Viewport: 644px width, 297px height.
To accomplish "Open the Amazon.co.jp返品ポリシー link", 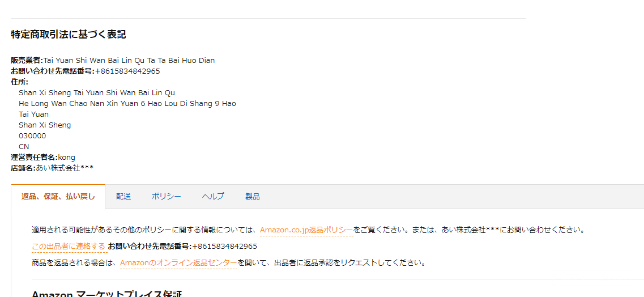I will tap(306, 230).
